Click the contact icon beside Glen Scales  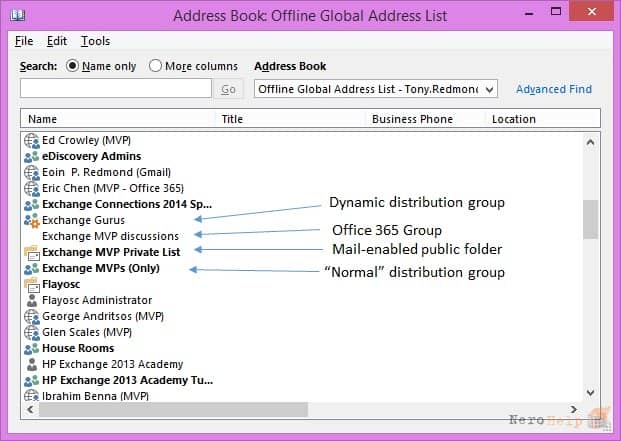(x=32, y=333)
